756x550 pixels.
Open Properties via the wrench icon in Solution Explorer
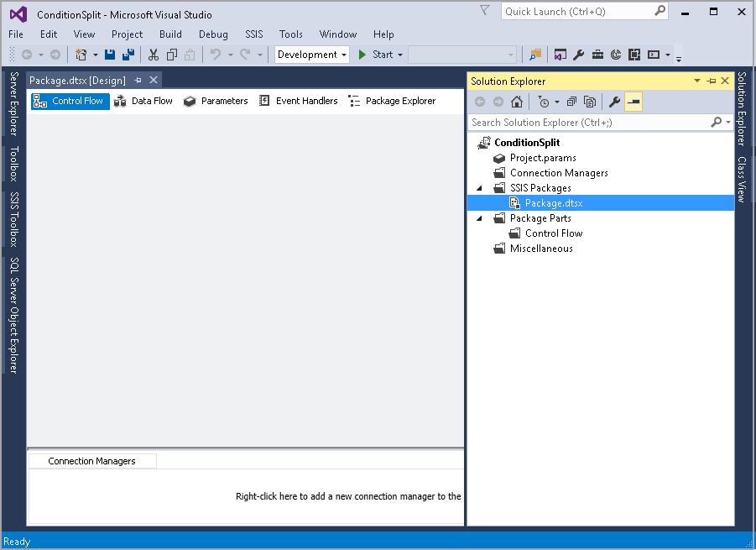coord(615,102)
